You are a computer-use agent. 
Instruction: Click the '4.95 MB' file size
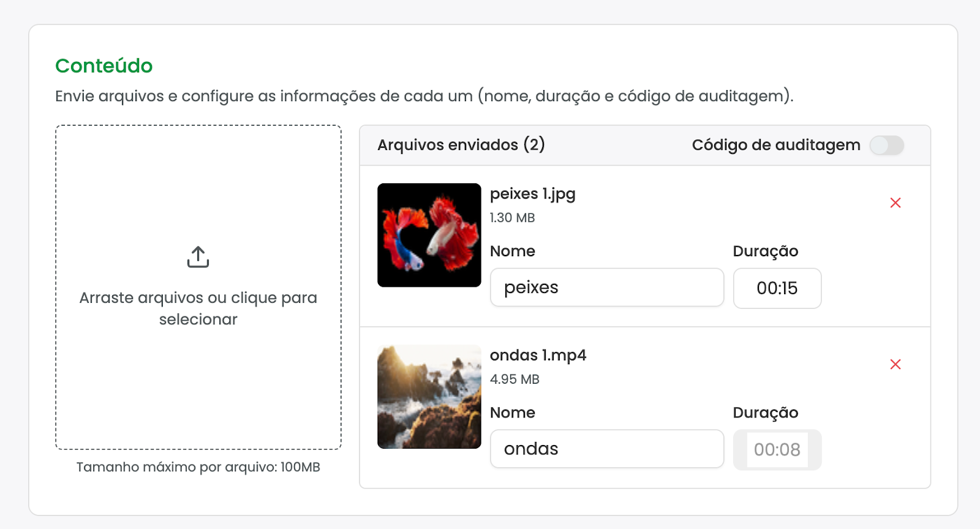[514, 379]
